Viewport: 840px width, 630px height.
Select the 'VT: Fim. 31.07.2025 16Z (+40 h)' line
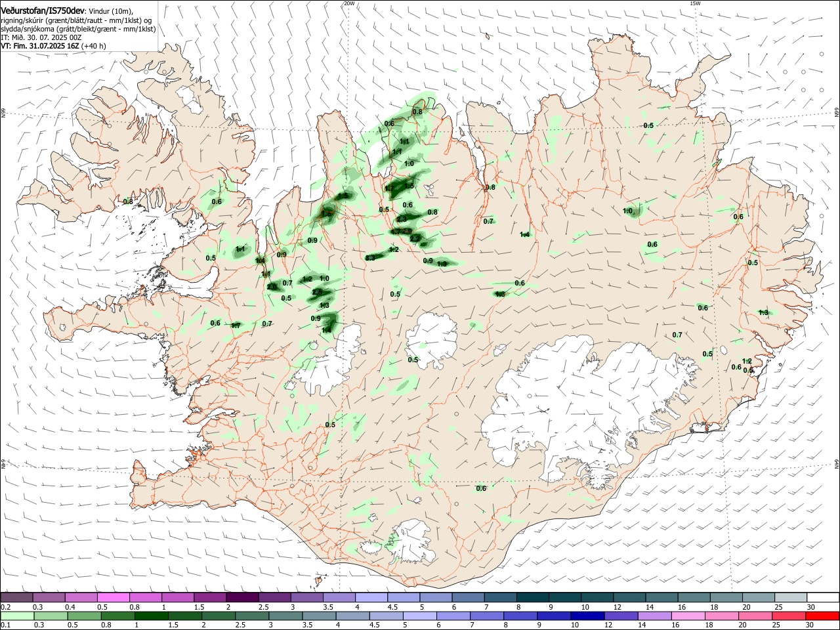pos(53,46)
